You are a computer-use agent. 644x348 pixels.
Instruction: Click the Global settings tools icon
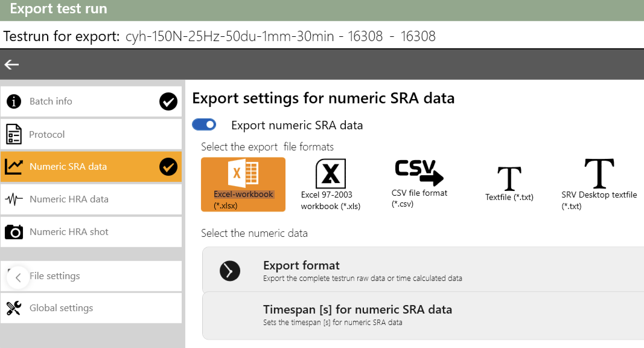pos(14,308)
